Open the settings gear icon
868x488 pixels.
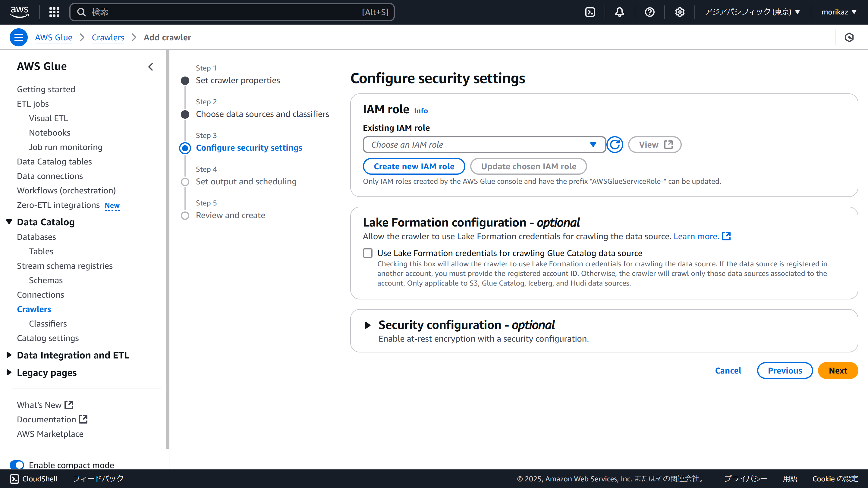(x=680, y=12)
